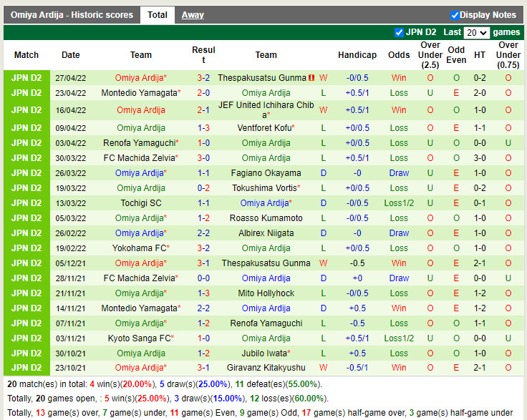This screenshot has width=527, height=420.
Task: Toggle the Display Notes checkbox
Action: tap(455, 15)
